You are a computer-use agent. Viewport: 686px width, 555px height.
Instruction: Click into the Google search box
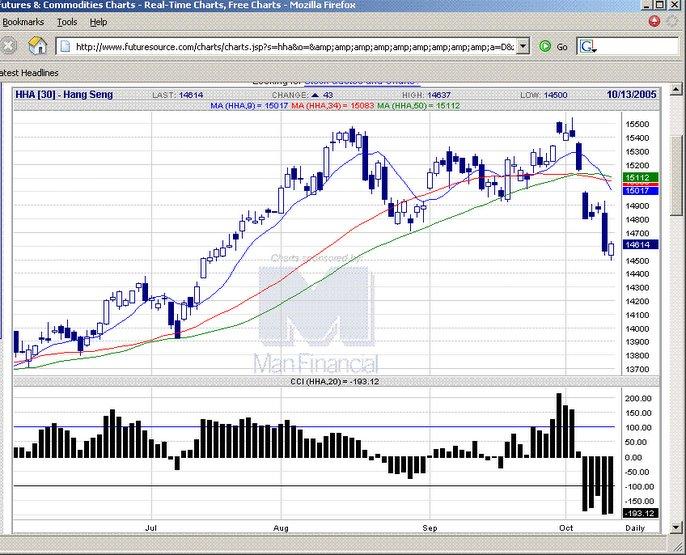tap(638, 46)
